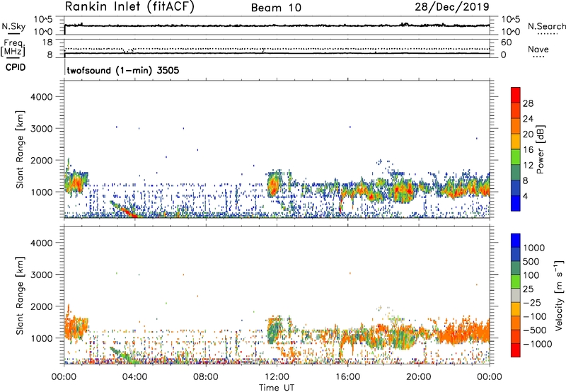Click the Time UT axis title
The image size is (566, 392).
click(277, 388)
